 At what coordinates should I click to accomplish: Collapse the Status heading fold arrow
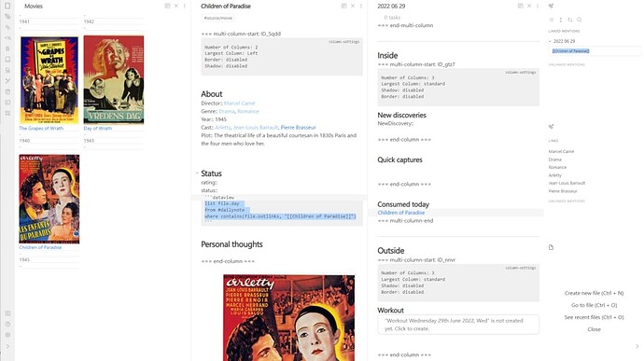(197, 174)
